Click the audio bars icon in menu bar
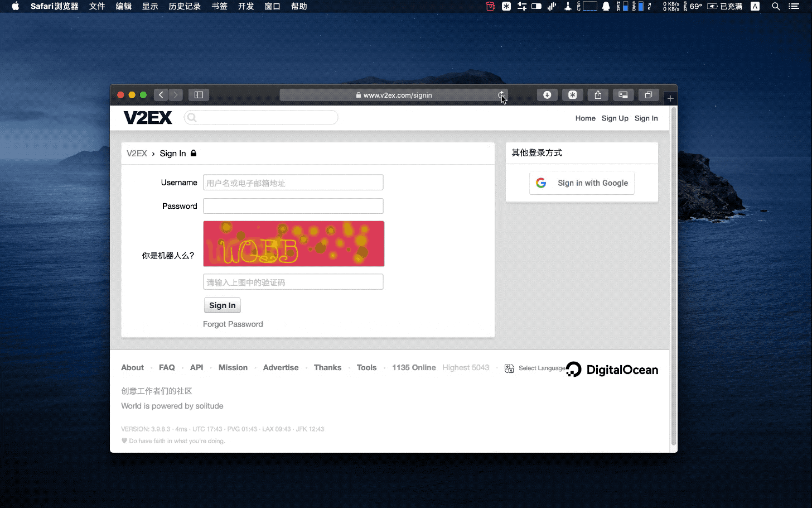The image size is (812, 508). (x=552, y=6)
